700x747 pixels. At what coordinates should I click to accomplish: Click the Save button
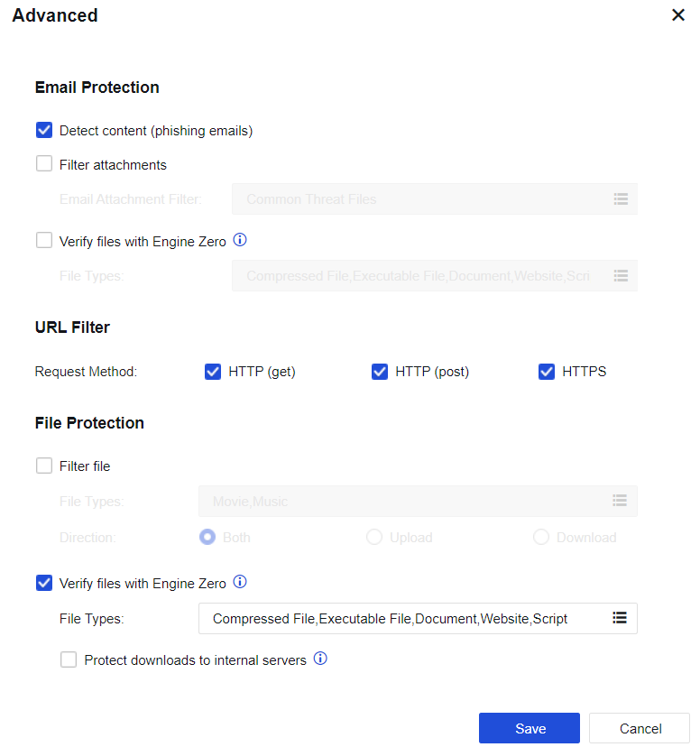[x=530, y=728]
